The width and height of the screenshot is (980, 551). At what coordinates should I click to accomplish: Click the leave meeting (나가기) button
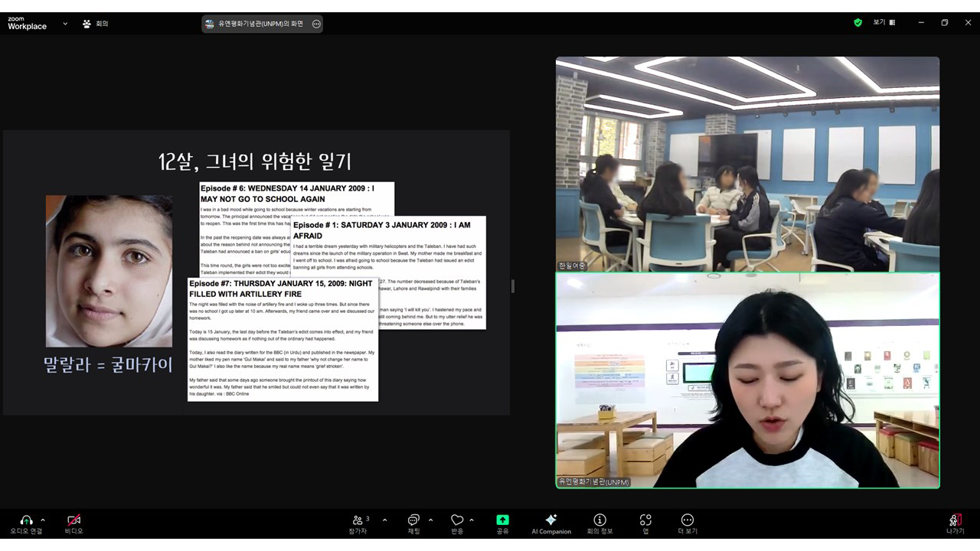[955, 521]
